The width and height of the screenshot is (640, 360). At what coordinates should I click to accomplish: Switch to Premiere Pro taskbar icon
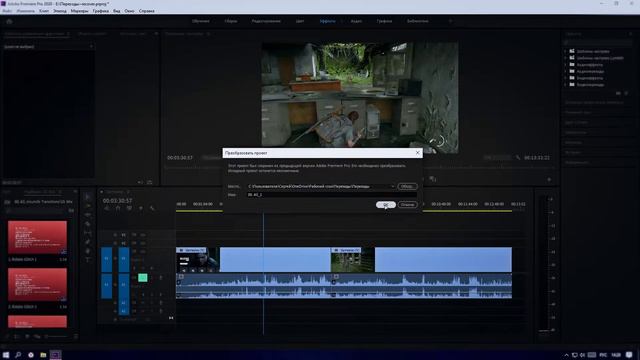pyautogui.click(x=56, y=355)
